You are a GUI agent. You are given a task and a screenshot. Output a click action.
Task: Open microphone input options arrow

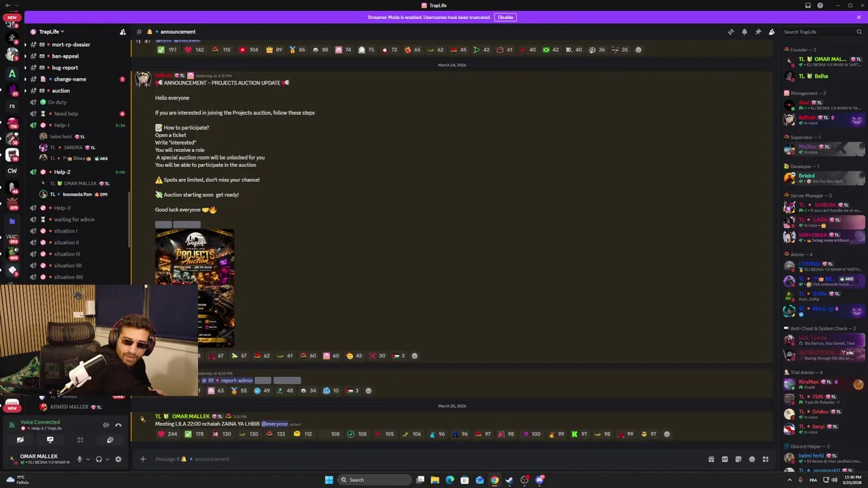pos(87,459)
